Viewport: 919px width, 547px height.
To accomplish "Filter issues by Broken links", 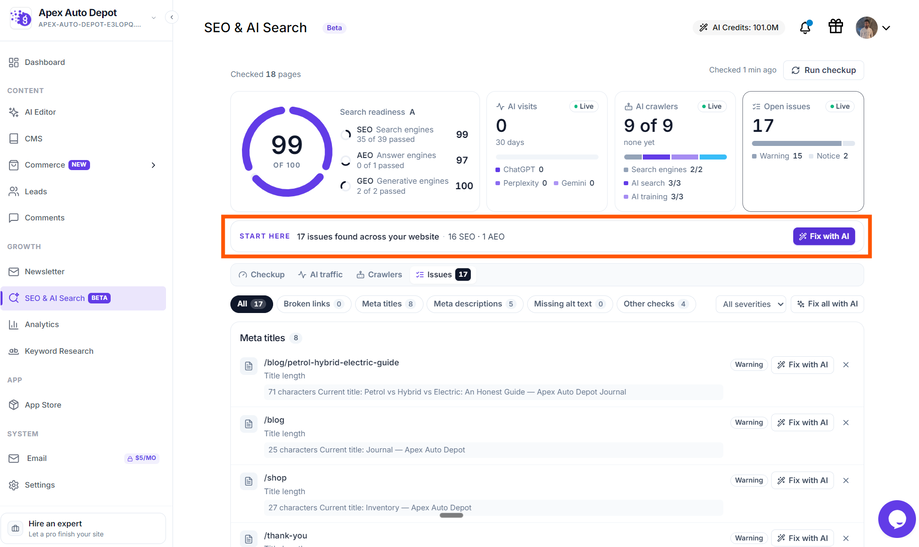I will pos(314,304).
